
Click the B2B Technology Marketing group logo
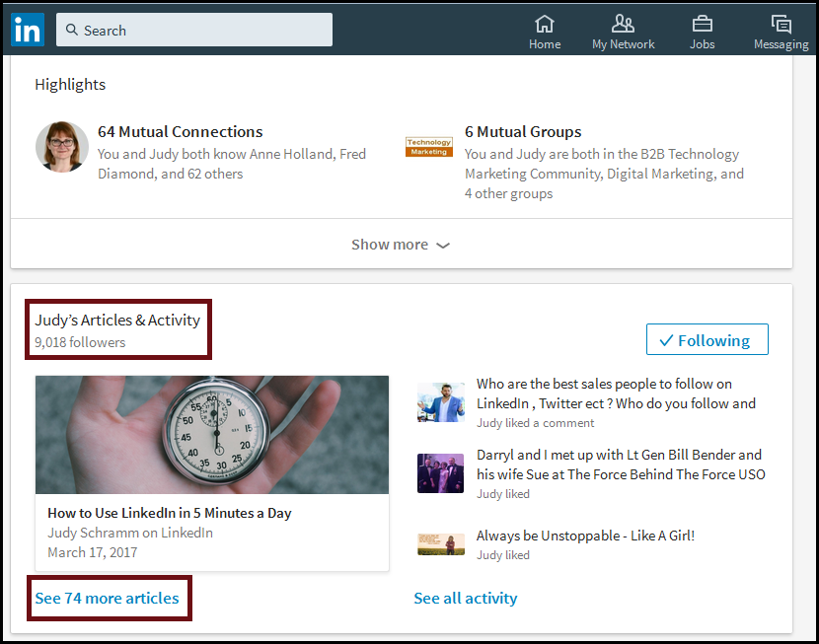[429, 147]
